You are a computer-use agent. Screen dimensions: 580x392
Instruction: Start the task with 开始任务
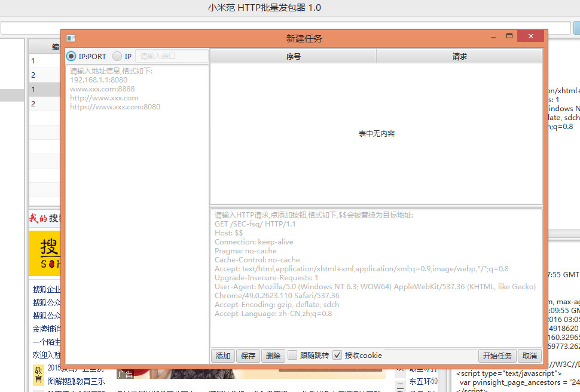coord(497,356)
